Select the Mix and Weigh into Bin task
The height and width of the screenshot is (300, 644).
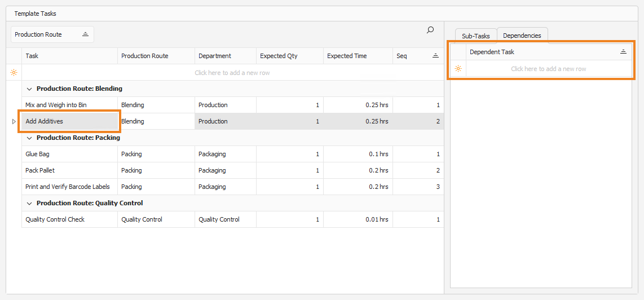69,105
